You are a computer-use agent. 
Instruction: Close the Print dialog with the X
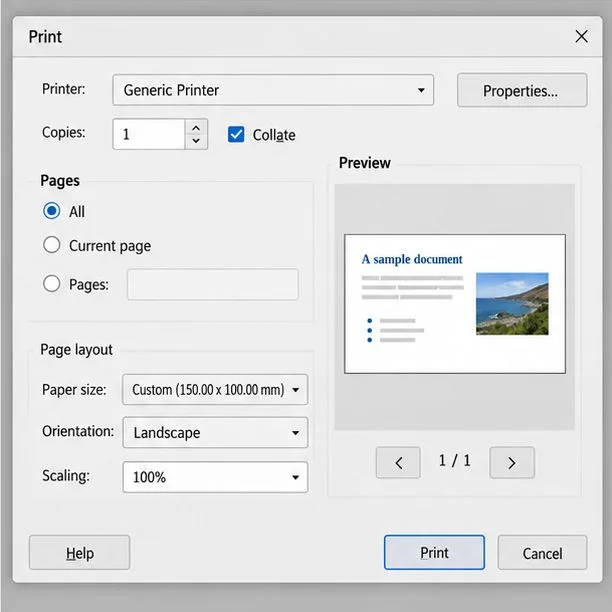pyautogui.click(x=582, y=36)
